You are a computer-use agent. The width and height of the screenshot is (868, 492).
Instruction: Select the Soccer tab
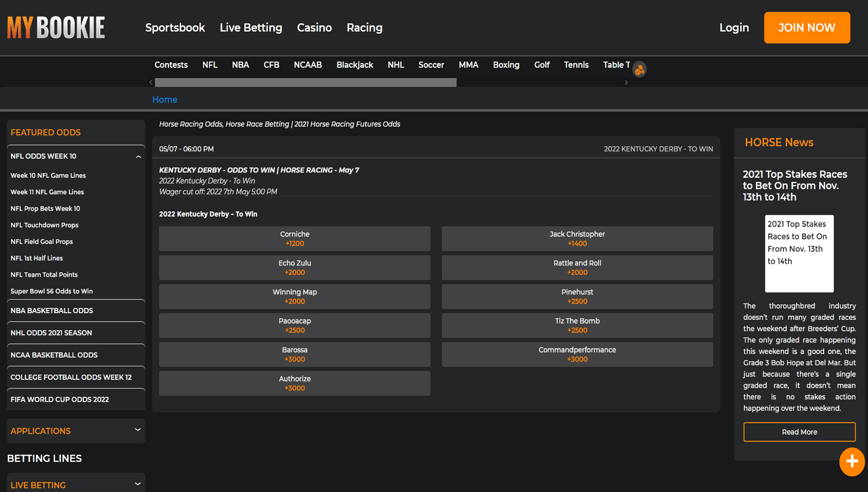(x=431, y=65)
